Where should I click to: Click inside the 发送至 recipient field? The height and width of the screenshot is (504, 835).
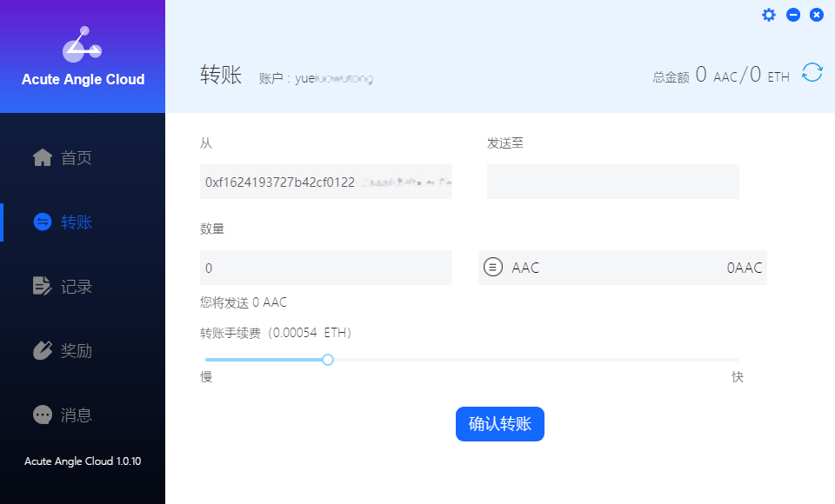[x=612, y=182]
